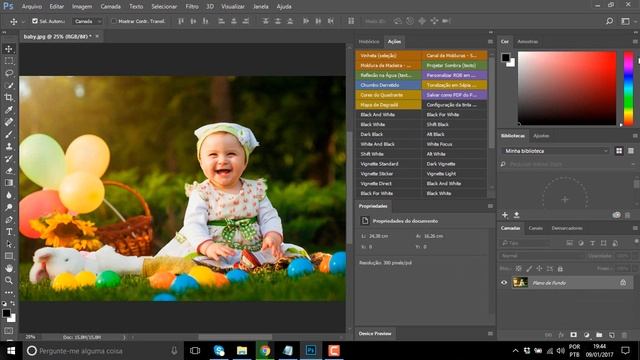Toggle Quick Mask mode icon

[x=9, y=330]
